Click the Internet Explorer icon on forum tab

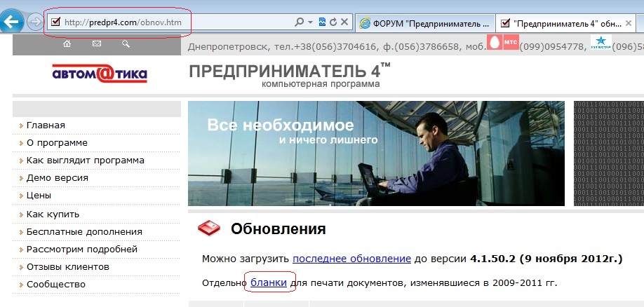click(364, 23)
